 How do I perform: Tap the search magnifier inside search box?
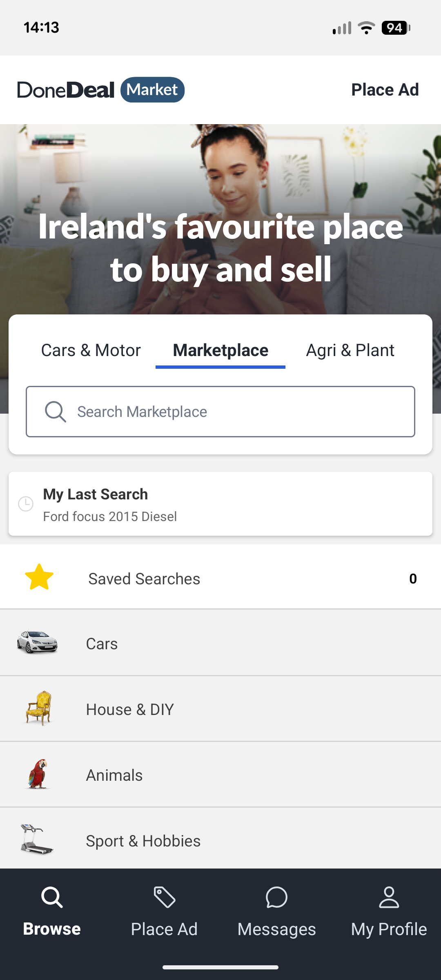55,412
